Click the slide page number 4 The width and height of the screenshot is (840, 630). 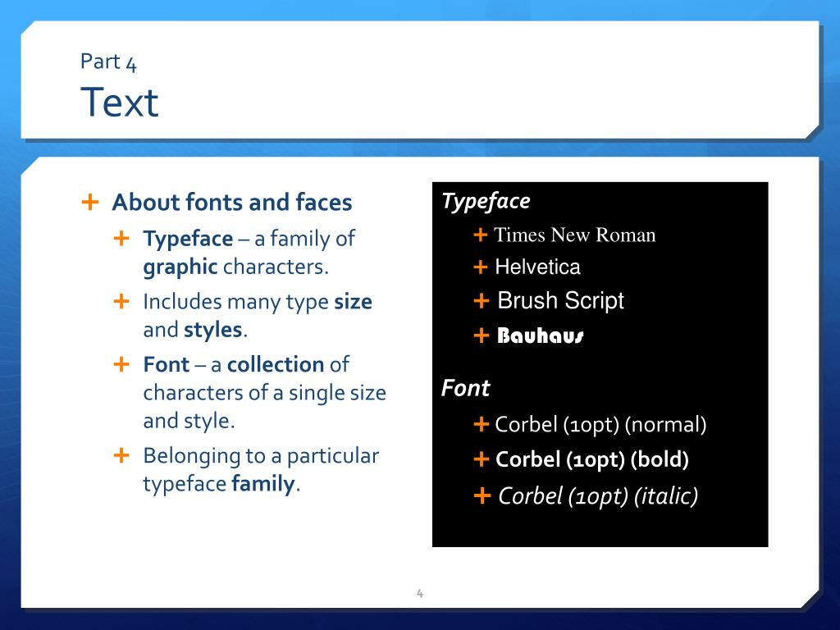[x=420, y=594]
